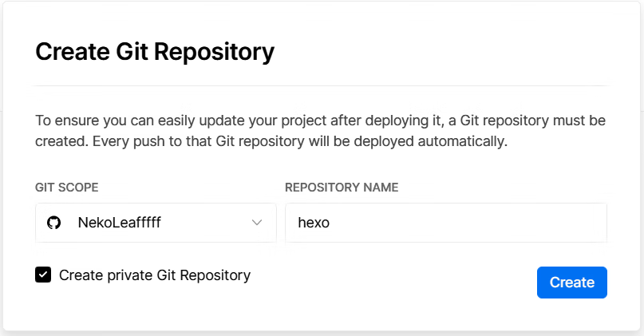Click the Create Git Repository heading
Image resolution: width=644 pixels, height=336 pixels.
pos(155,52)
